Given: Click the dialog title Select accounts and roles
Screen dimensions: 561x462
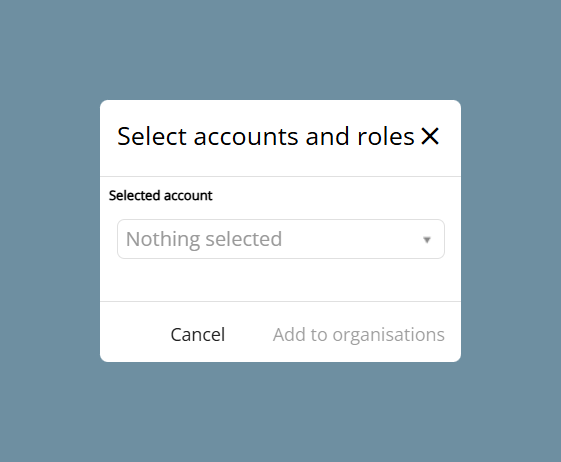Looking at the screenshot, I should click(x=266, y=136).
